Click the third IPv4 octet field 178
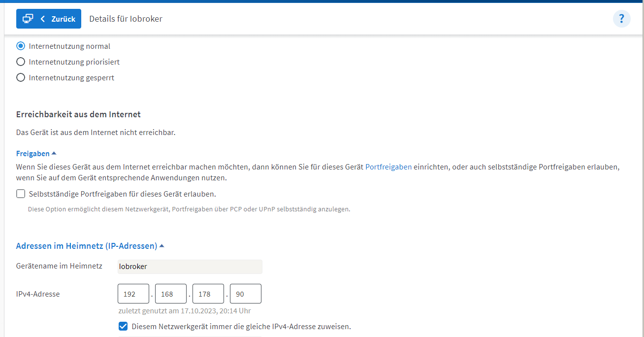The image size is (644, 337). (x=208, y=294)
